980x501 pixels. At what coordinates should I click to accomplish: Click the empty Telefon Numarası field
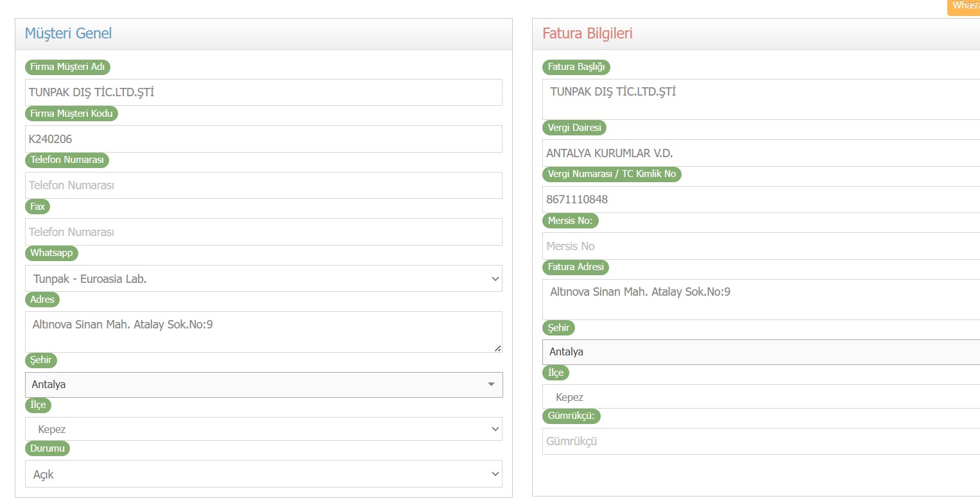[x=263, y=185]
